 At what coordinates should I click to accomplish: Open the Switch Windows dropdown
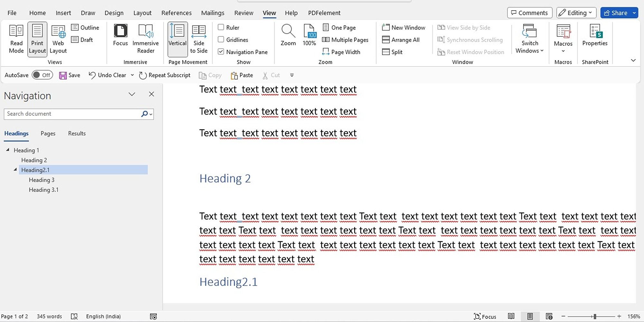click(x=529, y=39)
